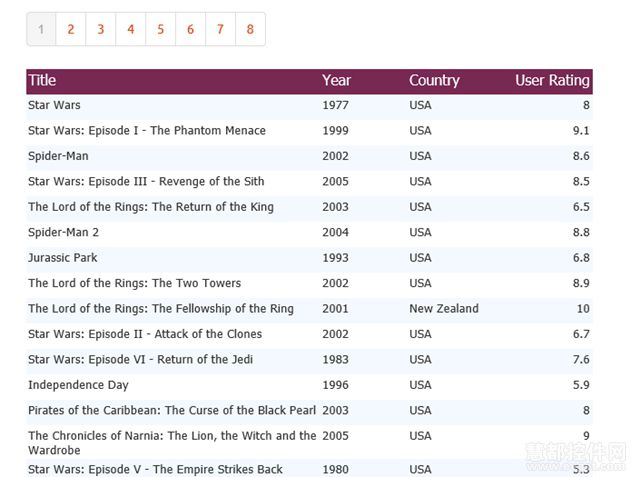640x477 pixels.
Task: Select the year 1977 cell
Action: click(336, 105)
